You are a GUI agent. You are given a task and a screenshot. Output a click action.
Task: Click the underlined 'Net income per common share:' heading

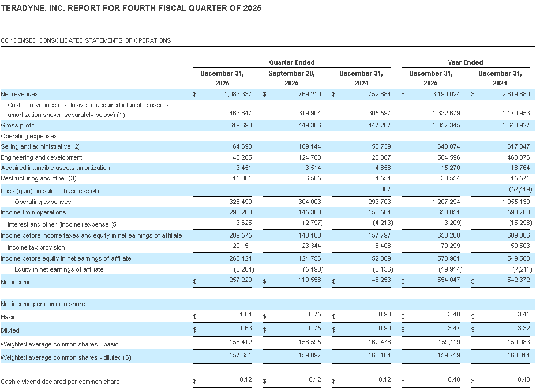pyautogui.click(x=44, y=304)
